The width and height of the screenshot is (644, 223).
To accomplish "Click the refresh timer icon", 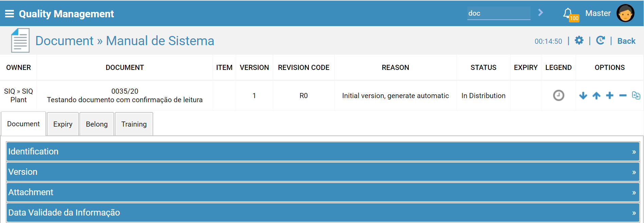I will point(601,40).
